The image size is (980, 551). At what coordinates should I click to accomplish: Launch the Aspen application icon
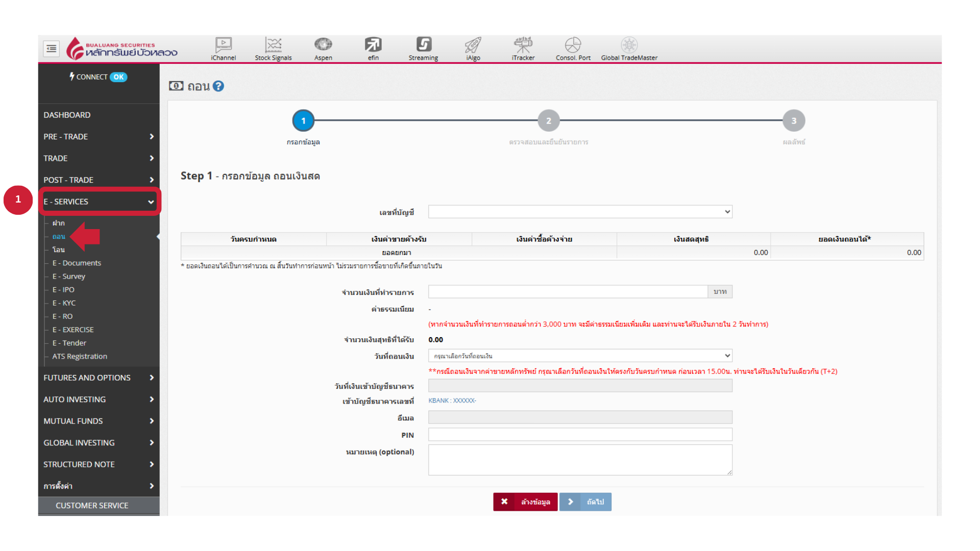(x=323, y=45)
